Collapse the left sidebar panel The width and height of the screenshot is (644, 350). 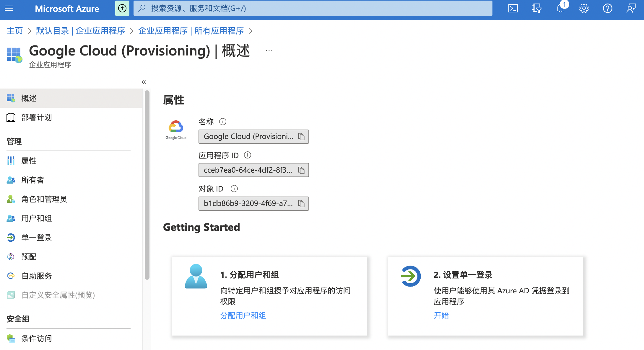pyautogui.click(x=144, y=82)
